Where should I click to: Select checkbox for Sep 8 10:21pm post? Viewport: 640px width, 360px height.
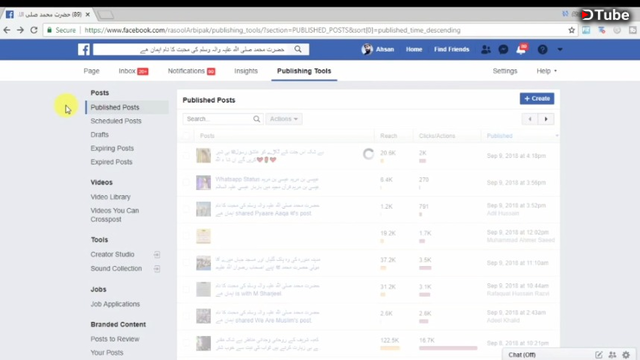pyautogui.click(x=186, y=343)
